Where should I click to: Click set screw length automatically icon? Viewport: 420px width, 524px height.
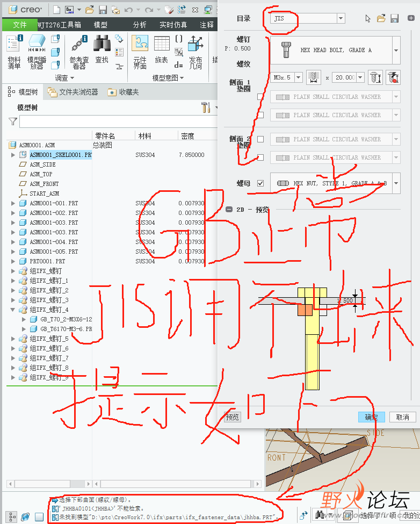click(x=375, y=77)
